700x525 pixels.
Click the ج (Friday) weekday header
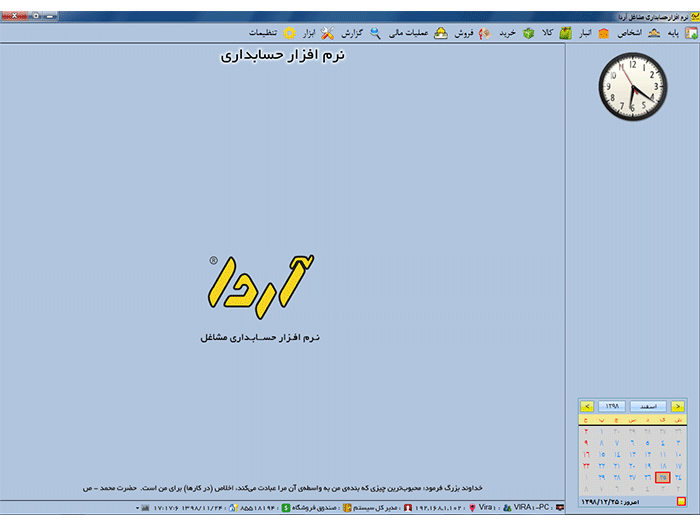coord(586,420)
